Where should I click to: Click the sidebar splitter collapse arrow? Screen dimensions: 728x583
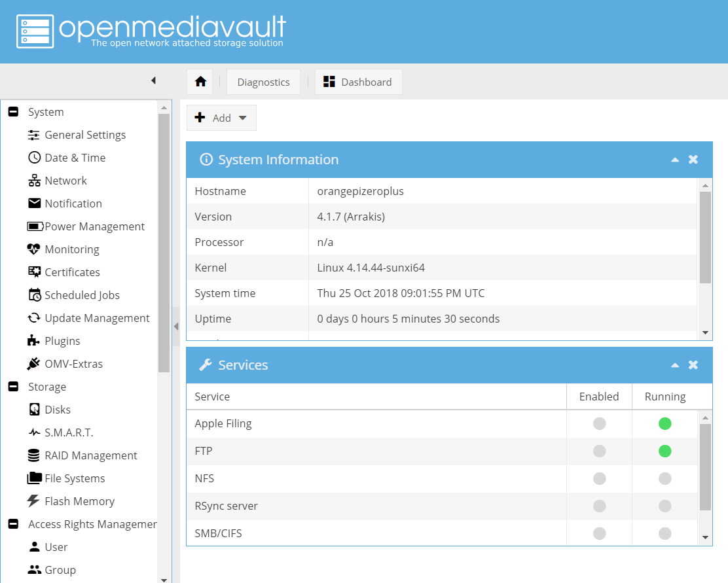(176, 327)
